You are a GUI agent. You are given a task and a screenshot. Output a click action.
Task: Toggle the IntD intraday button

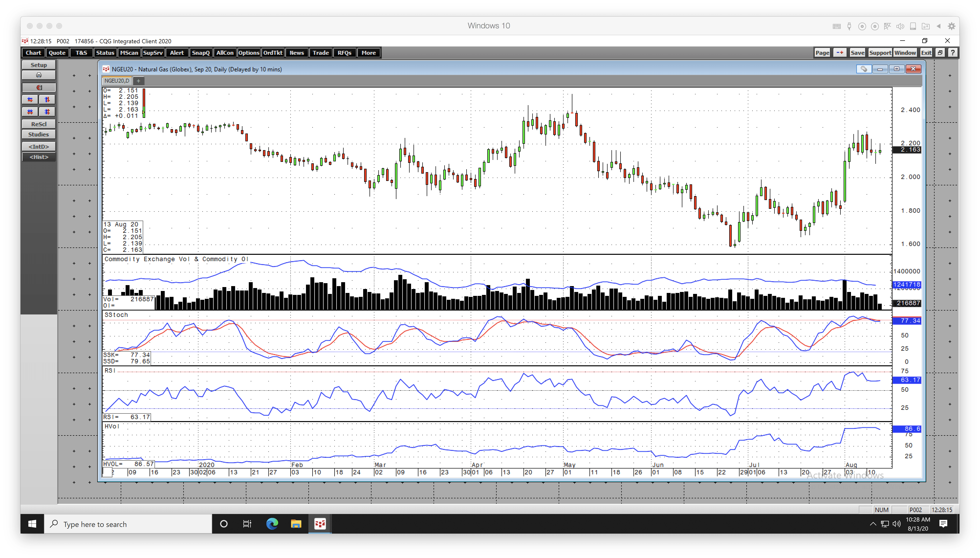click(39, 146)
